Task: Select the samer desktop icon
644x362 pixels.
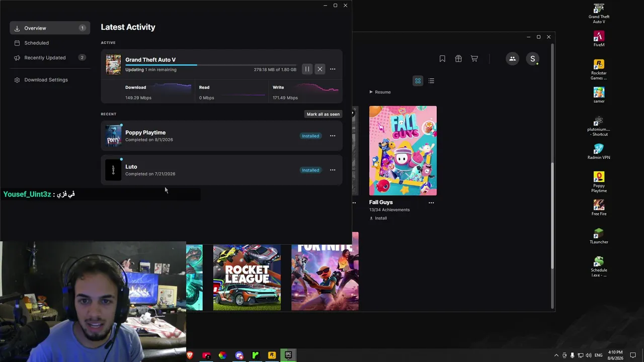Action: click(599, 95)
